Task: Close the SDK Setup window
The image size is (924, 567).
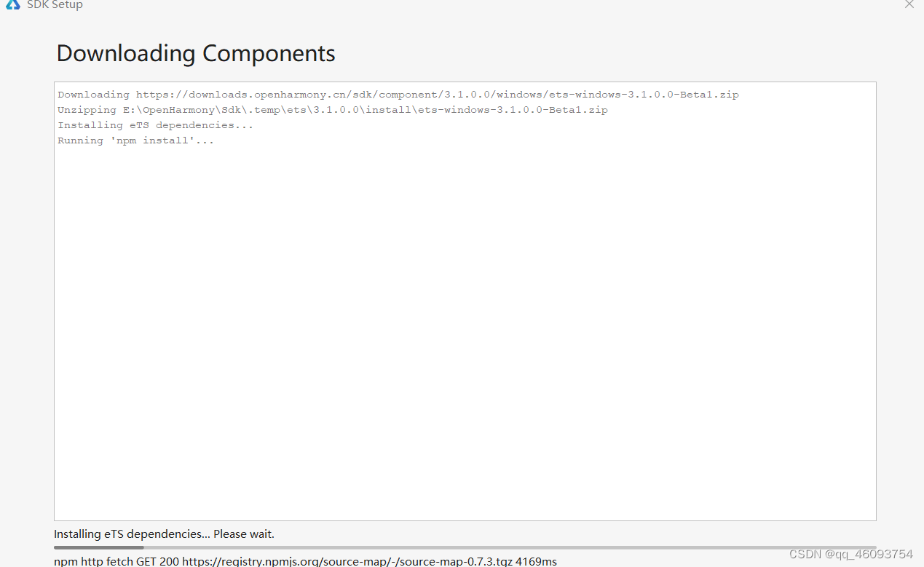Action: [909, 4]
